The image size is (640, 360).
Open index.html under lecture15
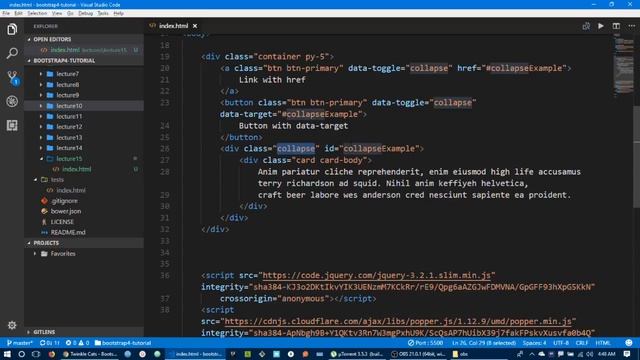click(84, 169)
